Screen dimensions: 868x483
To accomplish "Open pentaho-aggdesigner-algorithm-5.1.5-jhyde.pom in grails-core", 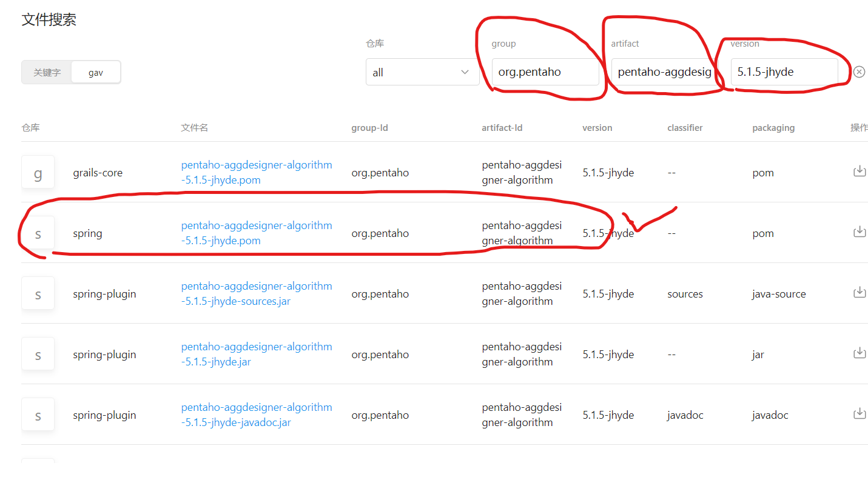I will coord(256,172).
